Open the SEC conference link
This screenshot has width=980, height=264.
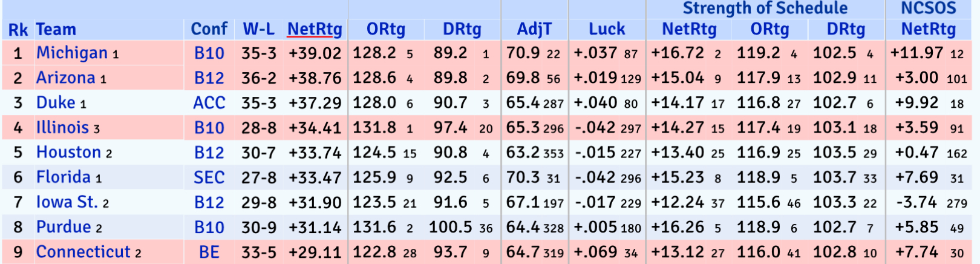[209, 177]
